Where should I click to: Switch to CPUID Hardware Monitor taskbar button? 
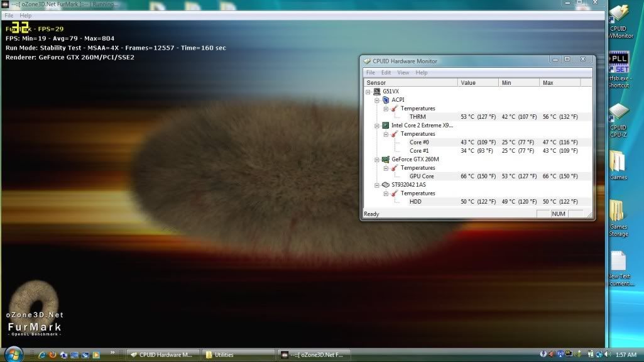pyautogui.click(x=163, y=354)
